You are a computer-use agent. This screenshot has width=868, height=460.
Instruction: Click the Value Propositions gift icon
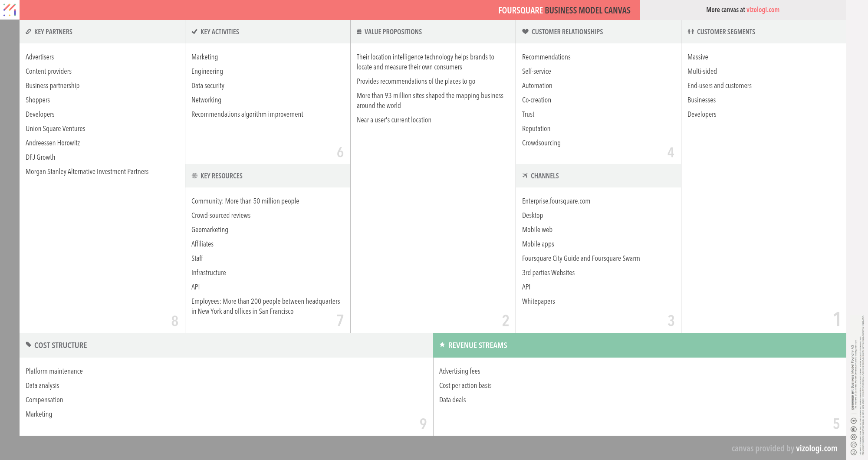[359, 32]
